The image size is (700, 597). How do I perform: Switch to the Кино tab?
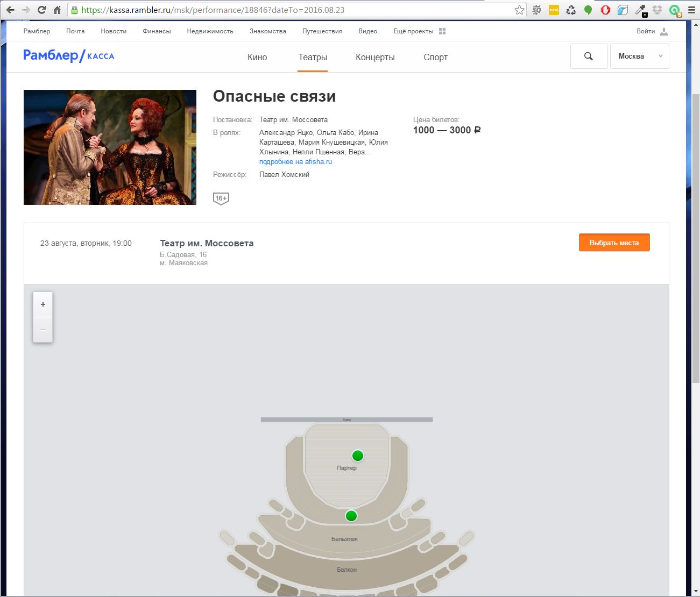point(257,57)
